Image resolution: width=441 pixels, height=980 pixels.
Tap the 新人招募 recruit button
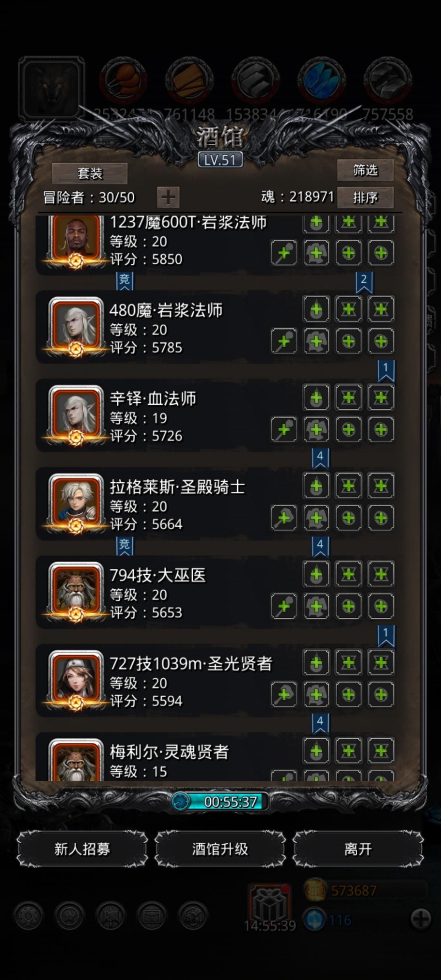pos(82,849)
